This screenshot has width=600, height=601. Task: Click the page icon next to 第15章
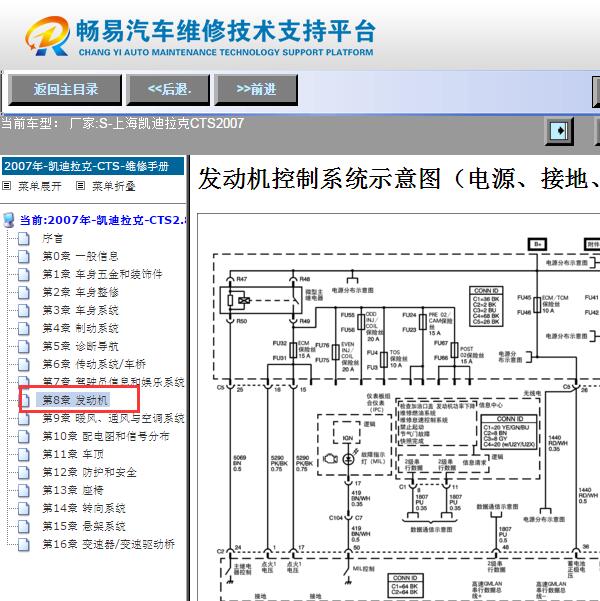[x=24, y=526]
